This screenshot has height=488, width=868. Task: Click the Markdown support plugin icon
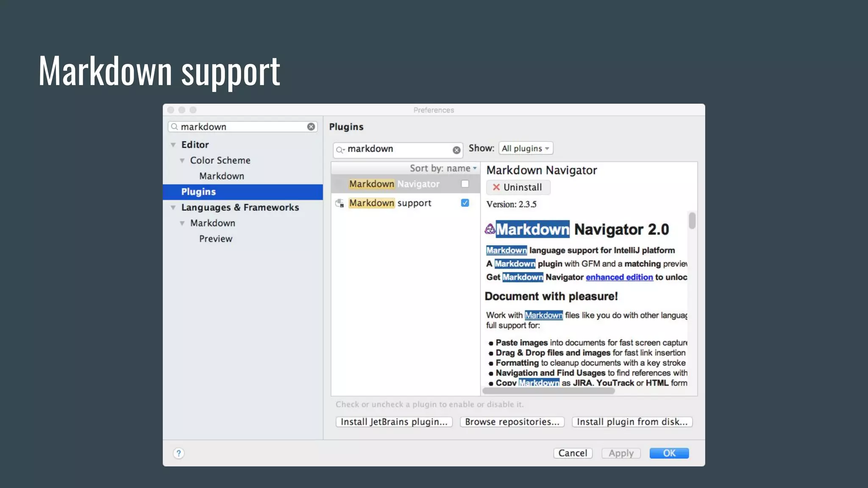click(339, 203)
